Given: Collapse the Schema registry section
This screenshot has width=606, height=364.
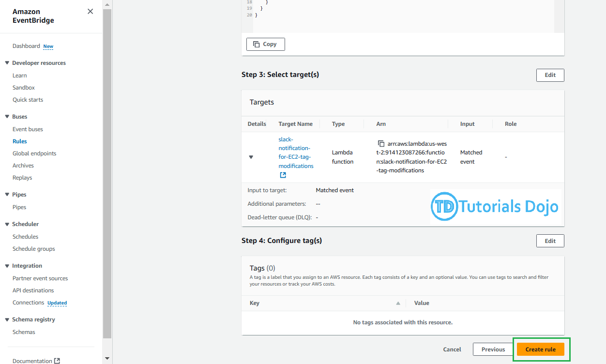Looking at the screenshot, I should pos(7,319).
